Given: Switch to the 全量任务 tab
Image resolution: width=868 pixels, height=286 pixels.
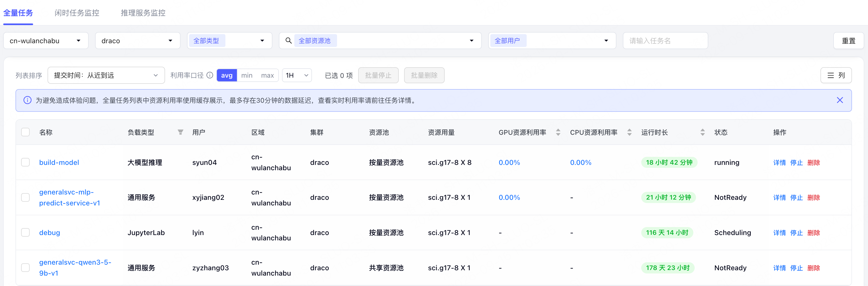Looking at the screenshot, I should coord(18,13).
